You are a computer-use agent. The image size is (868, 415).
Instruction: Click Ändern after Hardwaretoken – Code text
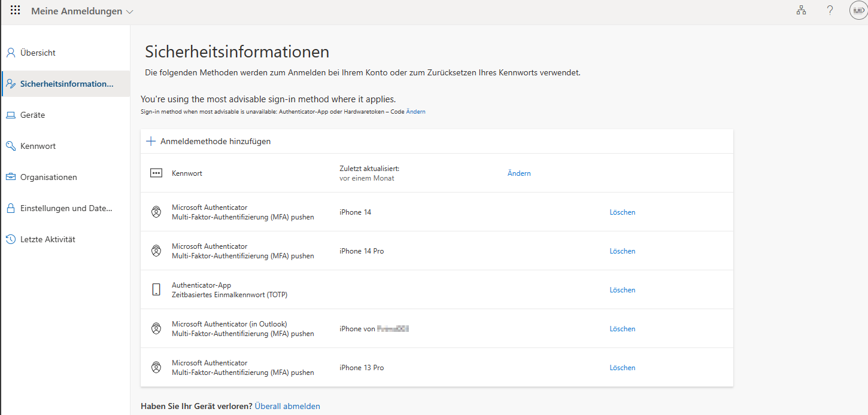(x=417, y=111)
